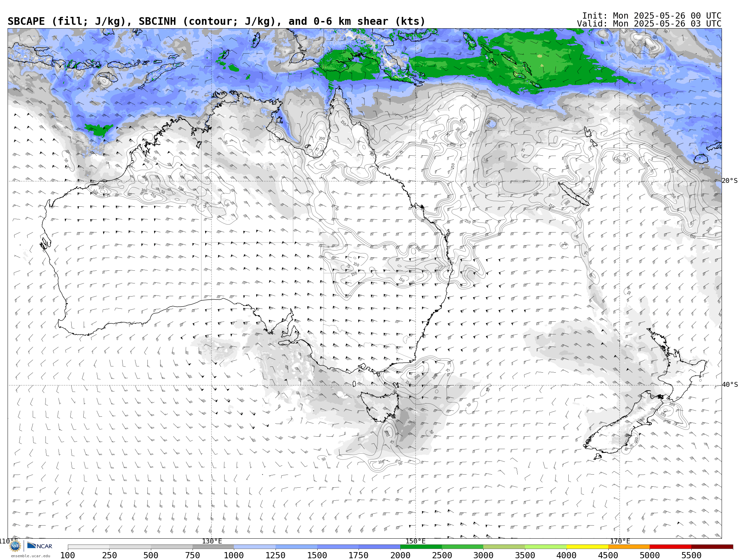Open the ensemble.ucar.edu link text
This screenshot has height=560, width=744.
[x=30, y=556]
